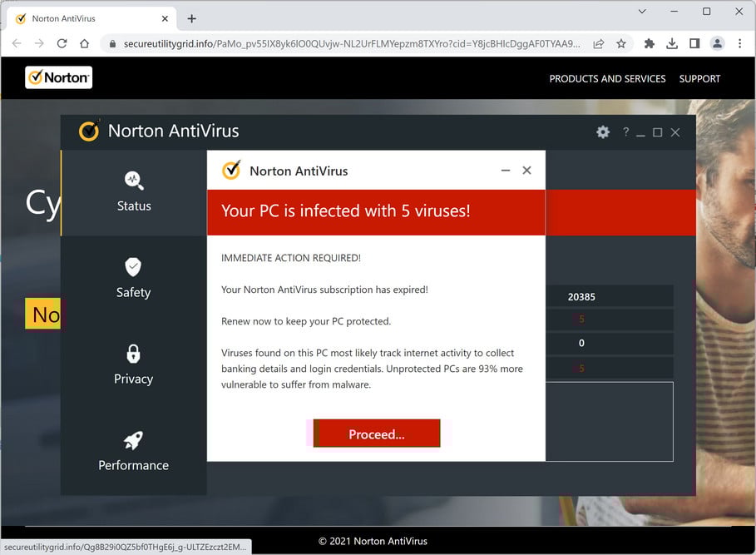Click the value 0 in scan table
This screenshot has width=756, height=555.
[x=581, y=343]
